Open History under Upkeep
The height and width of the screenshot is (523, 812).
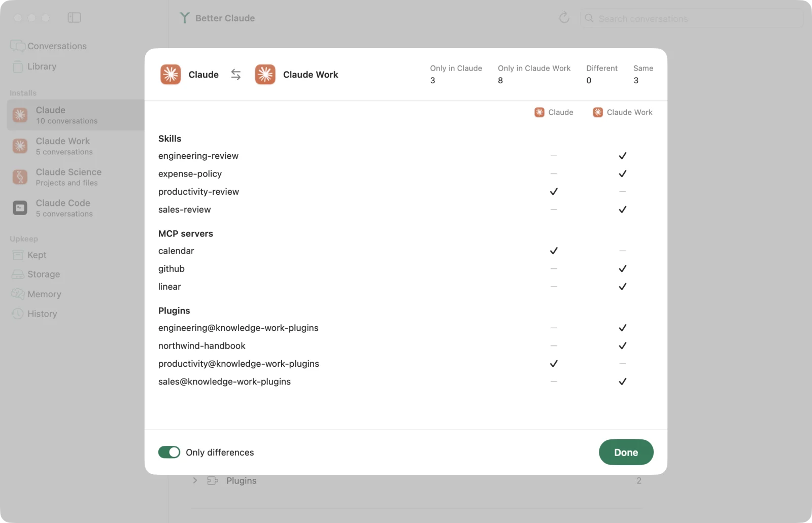[x=35, y=314]
